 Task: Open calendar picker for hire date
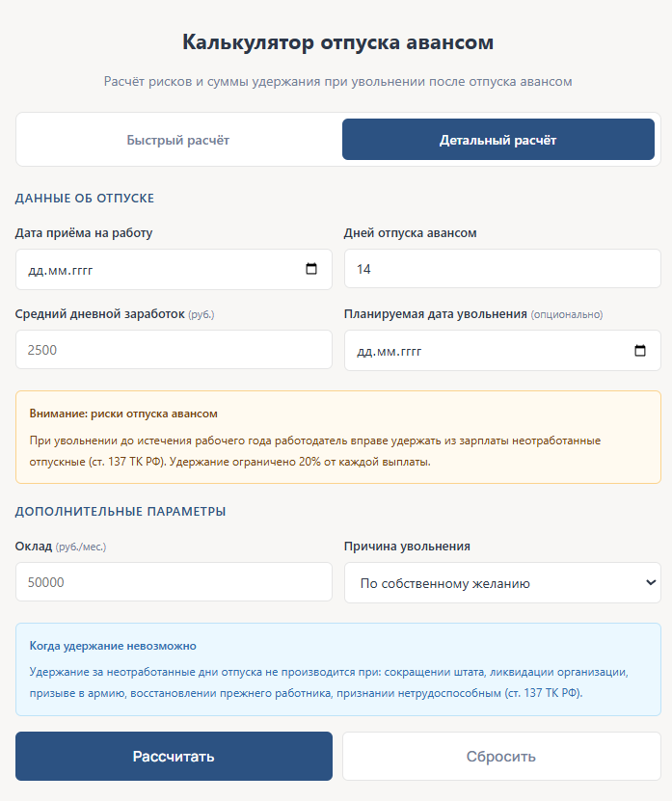(311, 270)
